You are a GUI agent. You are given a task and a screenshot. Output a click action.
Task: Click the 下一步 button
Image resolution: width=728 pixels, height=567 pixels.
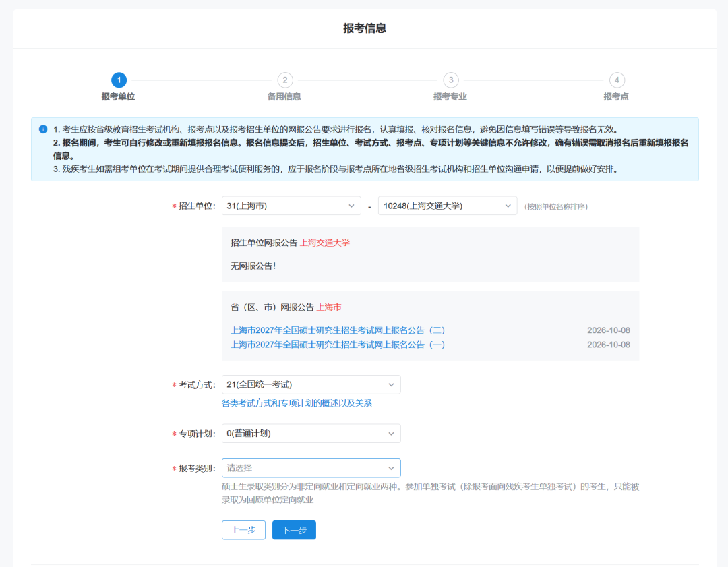[294, 530]
